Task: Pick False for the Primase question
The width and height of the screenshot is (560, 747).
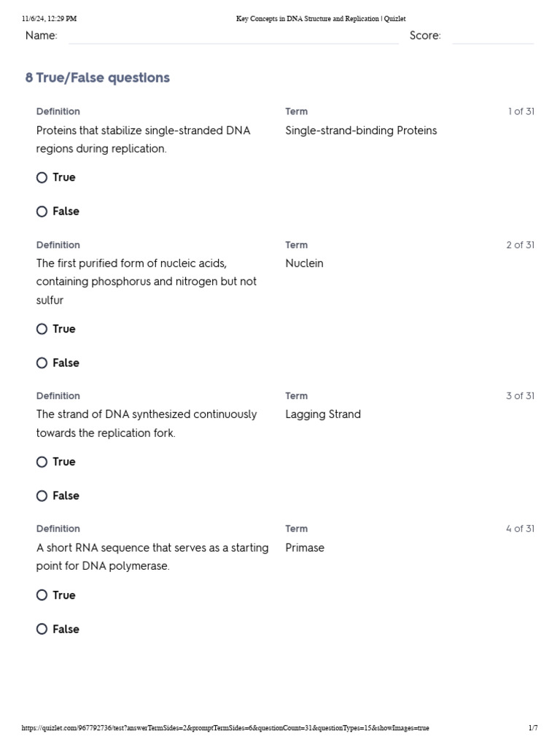Action: click(42, 630)
